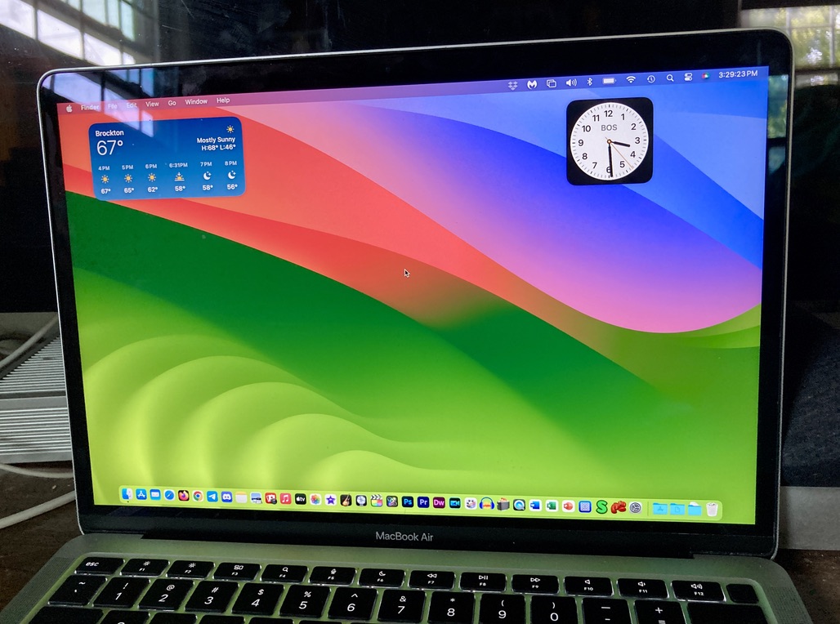Image resolution: width=840 pixels, height=624 pixels.
Task: Open Microsoft Excel from the Dock
Action: click(x=552, y=506)
